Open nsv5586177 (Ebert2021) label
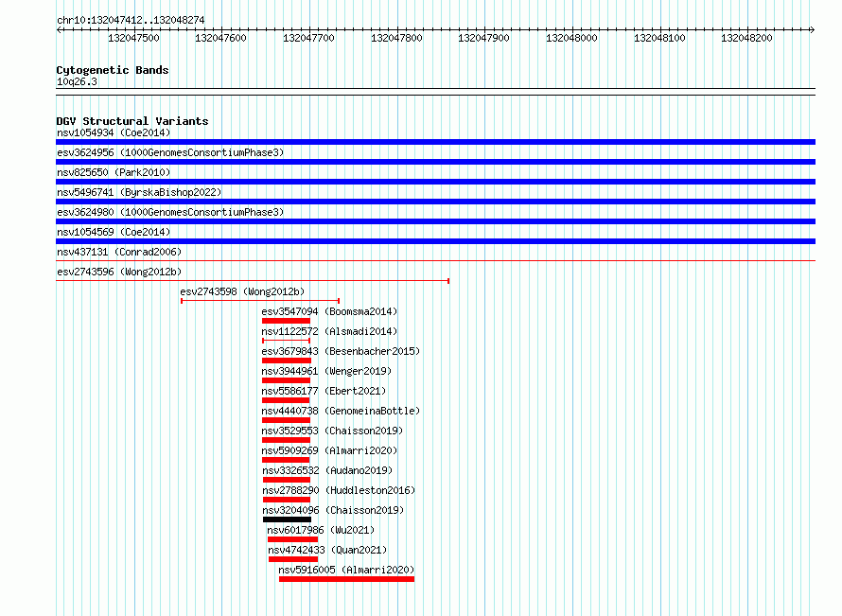 pos(324,391)
